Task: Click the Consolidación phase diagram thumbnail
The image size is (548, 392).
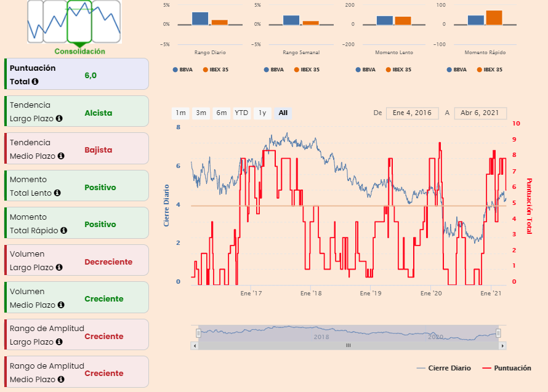Action: coord(75,22)
